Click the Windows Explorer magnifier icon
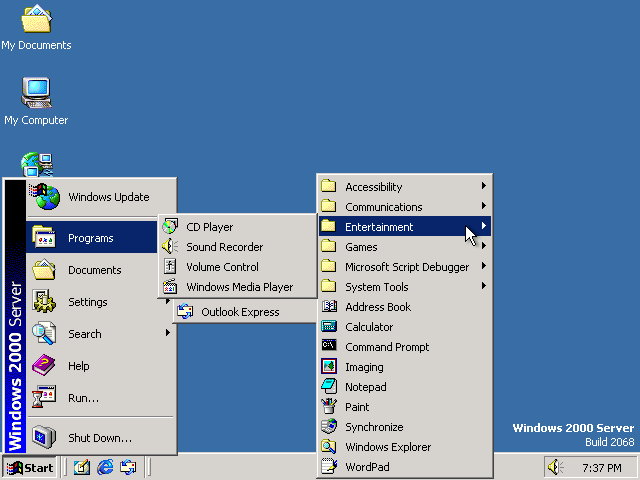 click(x=329, y=446)
